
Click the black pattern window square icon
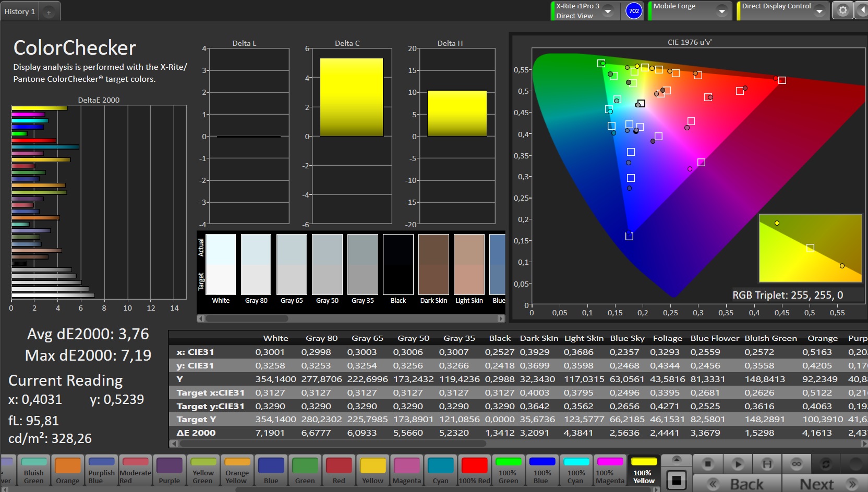click(x=677, y=481)
